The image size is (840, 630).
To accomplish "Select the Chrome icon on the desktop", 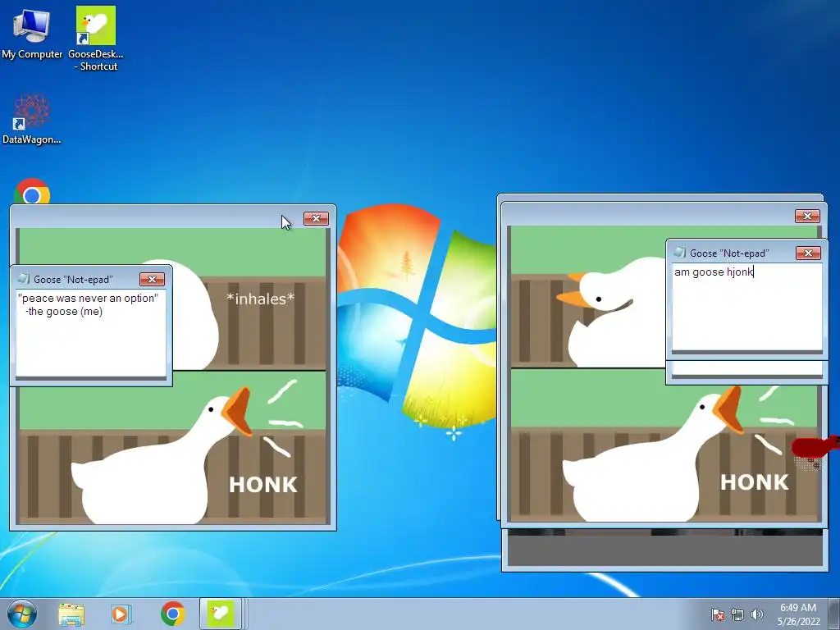I will tap(32, 191).
